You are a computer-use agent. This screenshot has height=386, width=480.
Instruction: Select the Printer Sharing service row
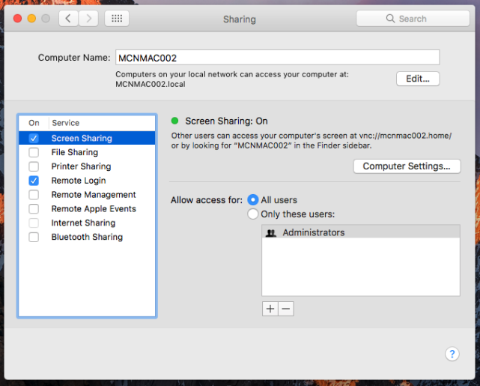[x=87, y=166]
